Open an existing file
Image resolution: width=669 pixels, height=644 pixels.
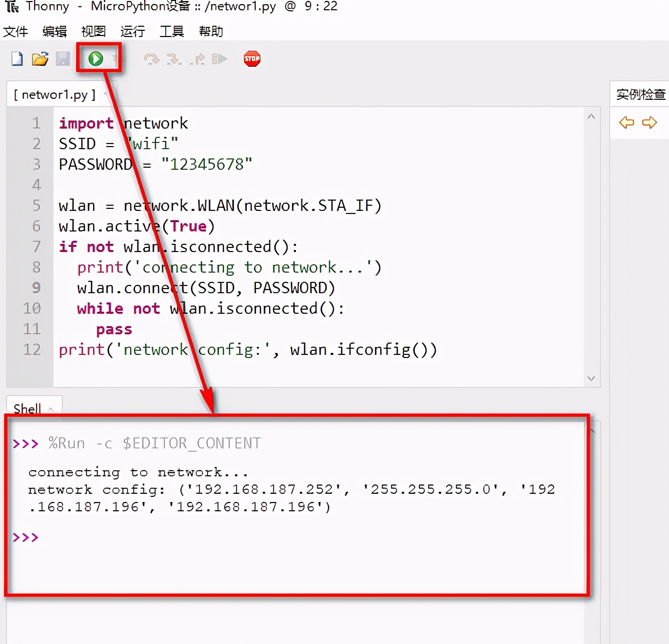pos(40,59)
